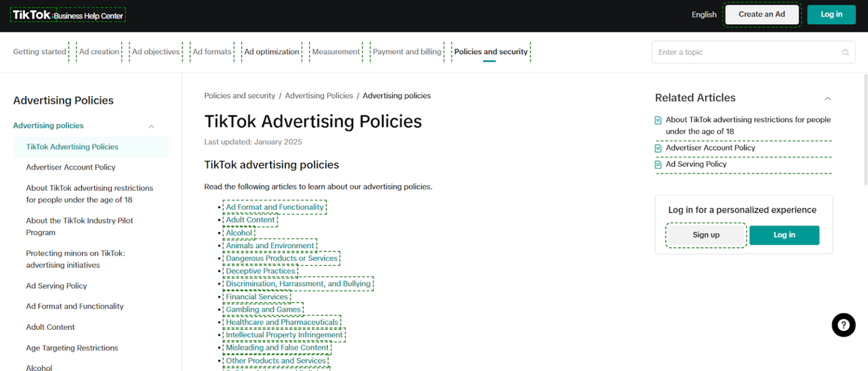The height and width of the screenshot is (371, 868).
Task: Open the Dangerous Products or Services link
Action: click(x=281, y=258)
